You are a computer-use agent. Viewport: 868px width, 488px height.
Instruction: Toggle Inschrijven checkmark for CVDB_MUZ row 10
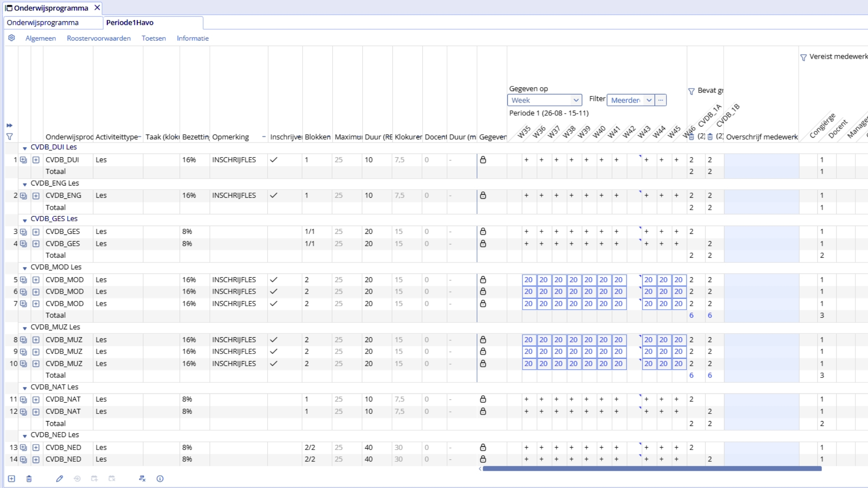tap(274, 364)
